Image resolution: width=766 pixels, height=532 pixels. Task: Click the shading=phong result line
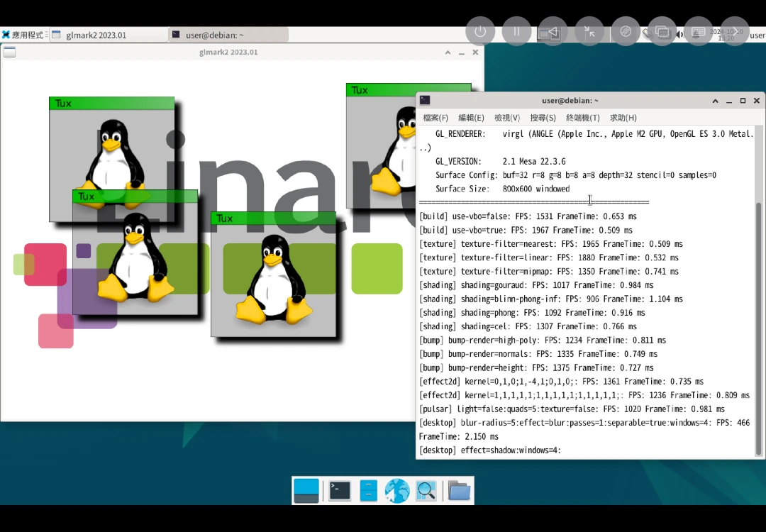(532, 313)
